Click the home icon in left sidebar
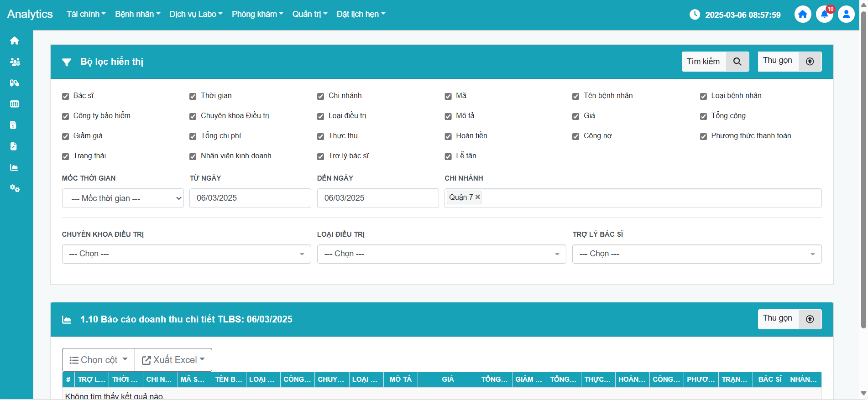Screen dimensions: 868x400 pos(15,41)
